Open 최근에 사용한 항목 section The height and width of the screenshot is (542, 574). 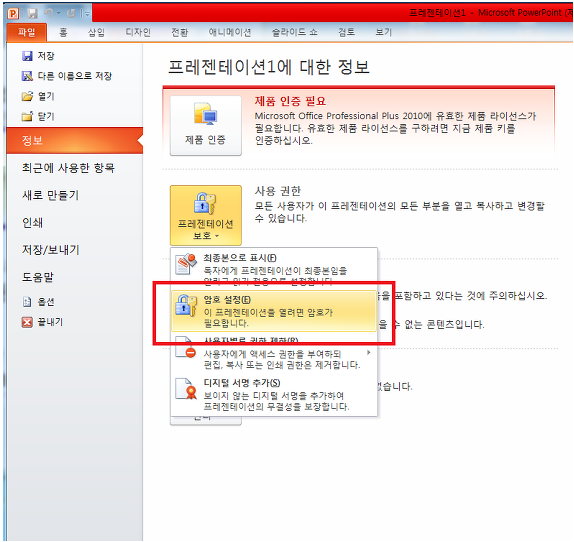(68, 168)
